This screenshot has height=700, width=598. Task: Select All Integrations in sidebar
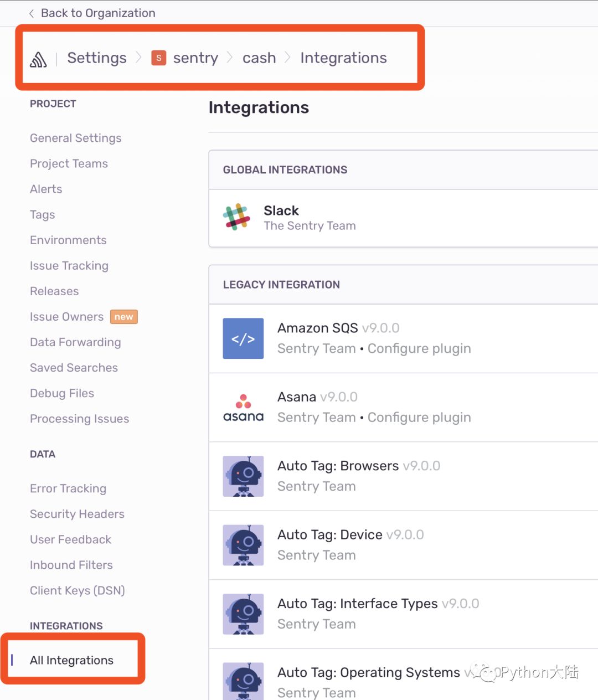point(71,660)
